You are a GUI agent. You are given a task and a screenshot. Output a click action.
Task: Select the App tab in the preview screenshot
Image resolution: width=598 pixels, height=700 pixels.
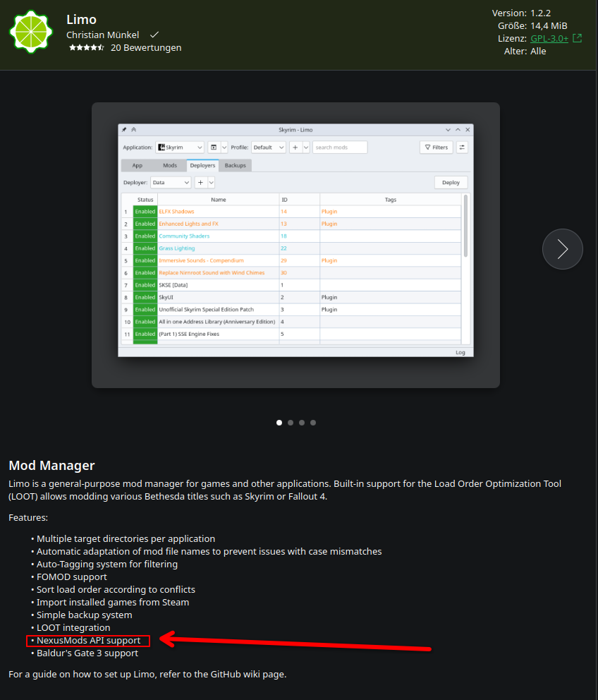click(x=137, y=165)
